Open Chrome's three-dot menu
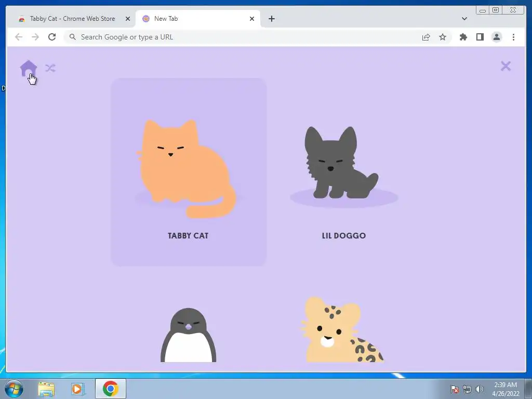The height and width of the screenshot is (399, 532). [x=513, y=37]
